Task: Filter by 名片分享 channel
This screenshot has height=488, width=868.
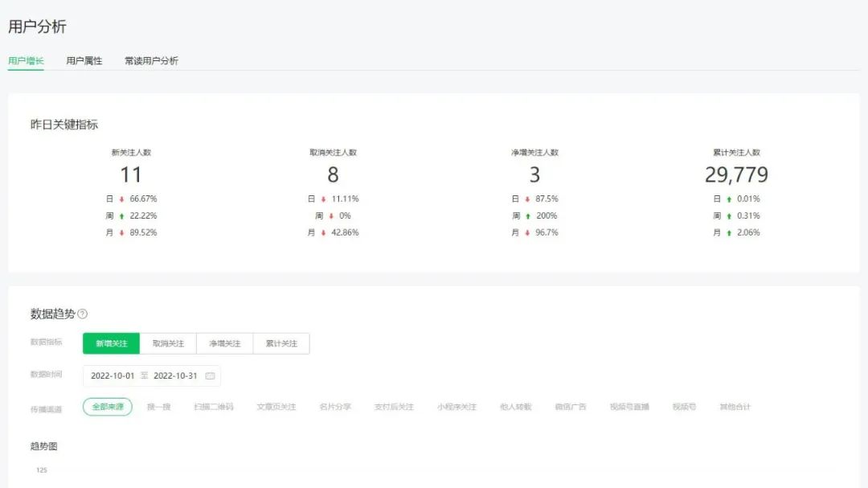Action: coord(334,407)
